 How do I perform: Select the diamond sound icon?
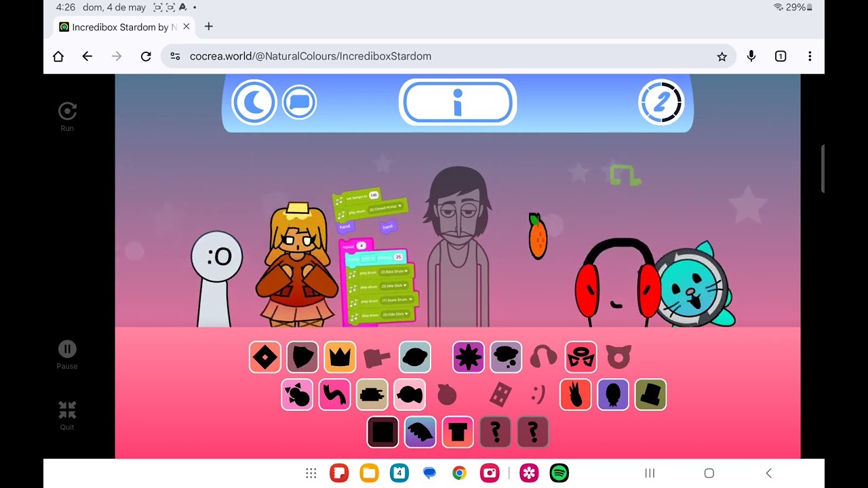tap(265, 357)
